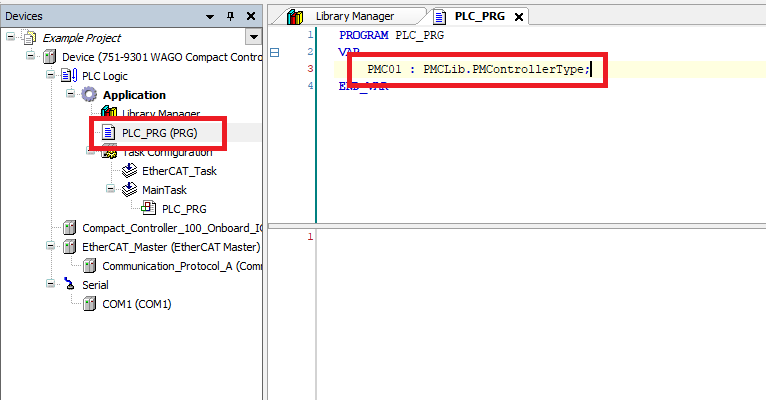Click the Serial node icon
The image size is (766, 400).
coord(69,285)
